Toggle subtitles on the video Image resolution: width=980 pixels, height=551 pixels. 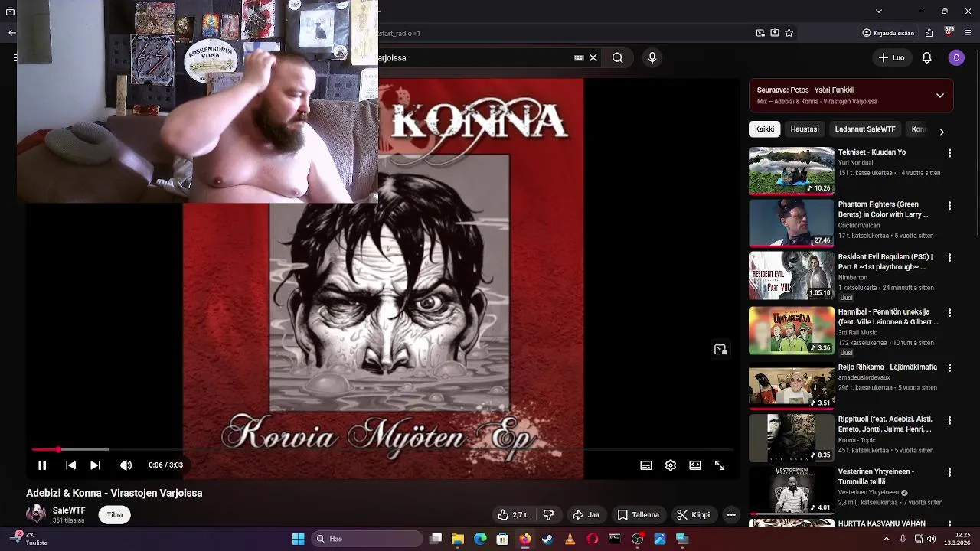tap(646, 465)
